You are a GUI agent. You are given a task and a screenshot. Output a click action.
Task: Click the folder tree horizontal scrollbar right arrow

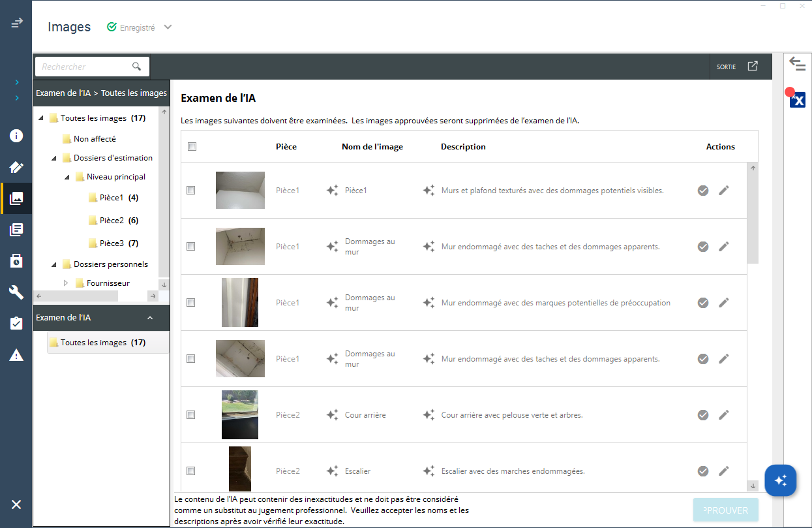[x=153, y=296]
